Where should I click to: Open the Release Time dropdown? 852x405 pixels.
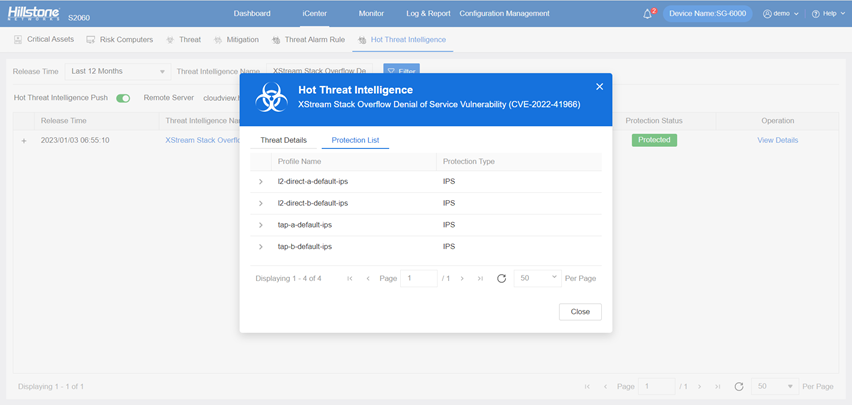[x=118, y=71]
